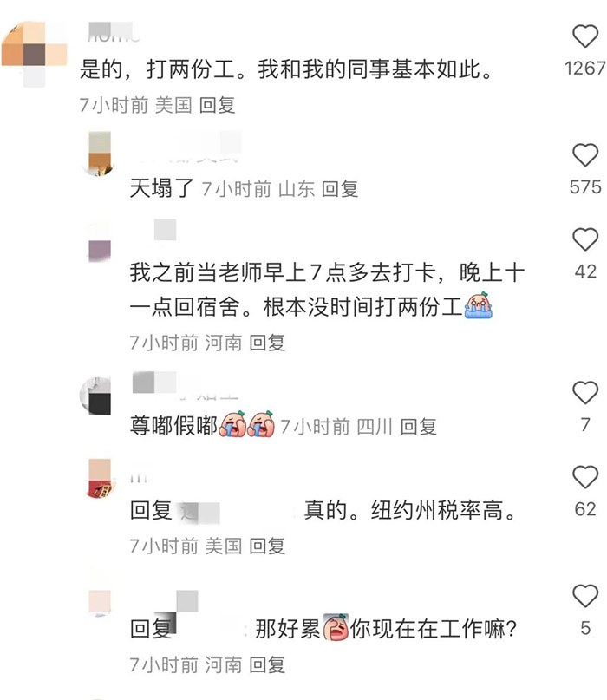This screenshot has height=700, width=607.
Task: Open the top commenter's pixelated avatar
Action: coord(34,54)
